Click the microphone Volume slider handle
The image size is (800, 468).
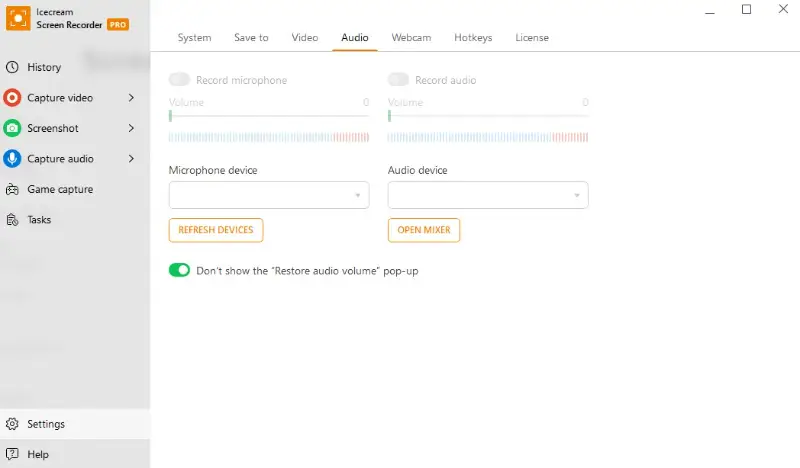tap(171, 116)
